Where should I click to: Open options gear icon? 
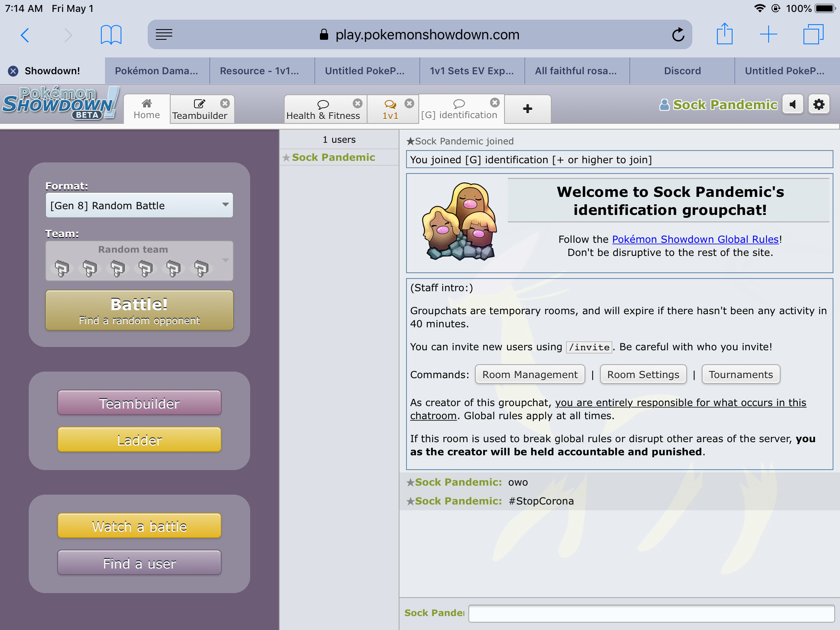[819, 105]
